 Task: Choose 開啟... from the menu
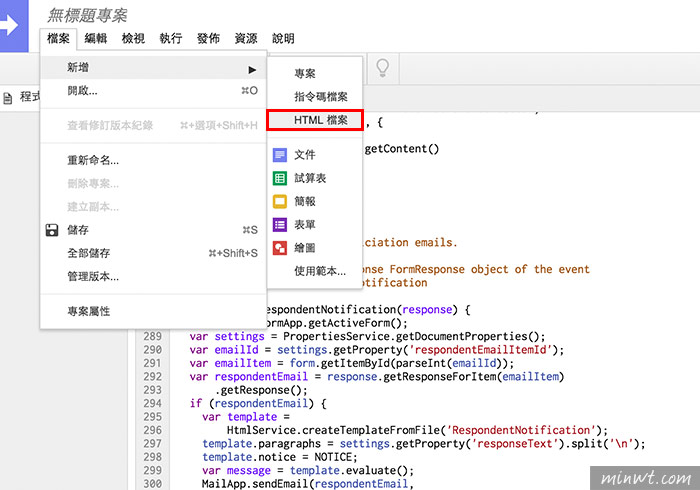click(x=153, y=91)
